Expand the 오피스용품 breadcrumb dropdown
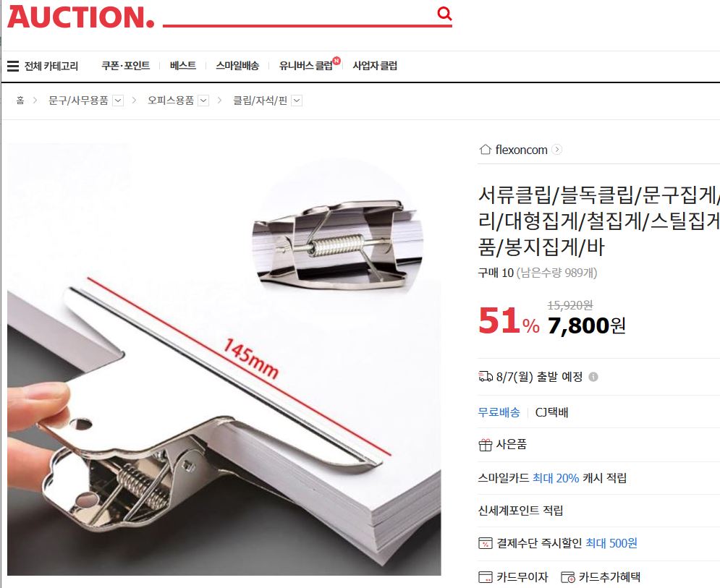The height and width of the screenshot is (588, 720). (203, 101)
